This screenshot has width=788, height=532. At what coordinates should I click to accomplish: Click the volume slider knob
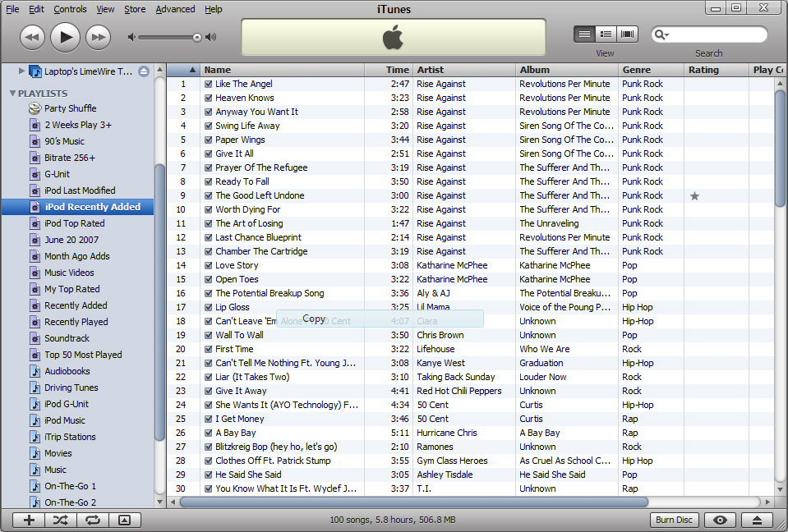[x=197, y=37]
